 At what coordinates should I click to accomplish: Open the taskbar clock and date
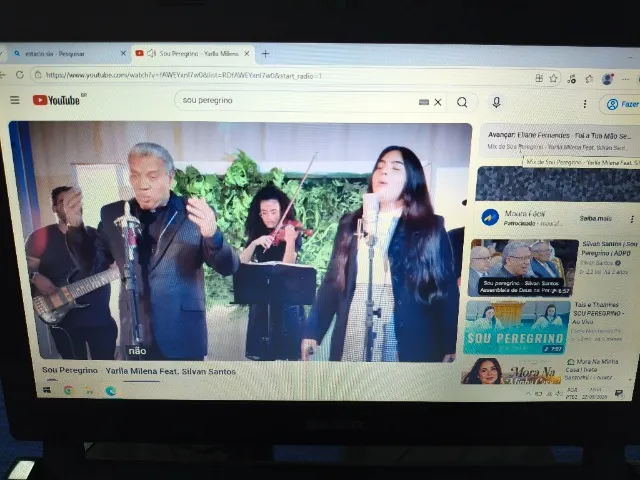595,393
